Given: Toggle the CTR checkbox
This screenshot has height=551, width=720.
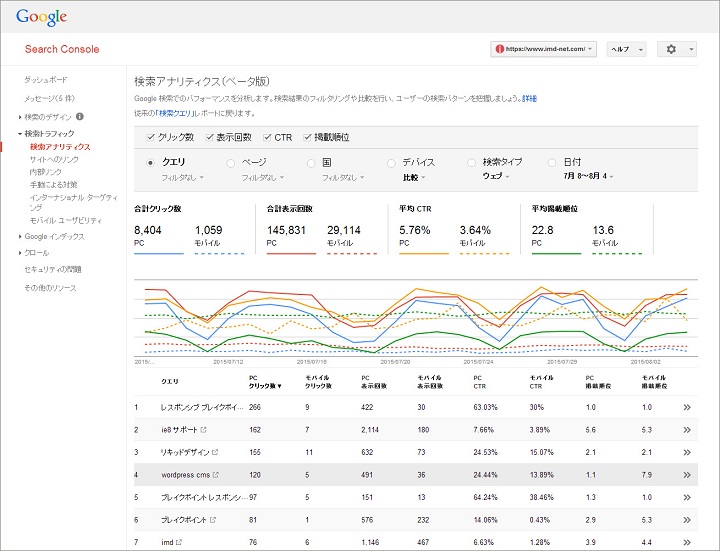Looking at the screenshot, I should 267,137.
